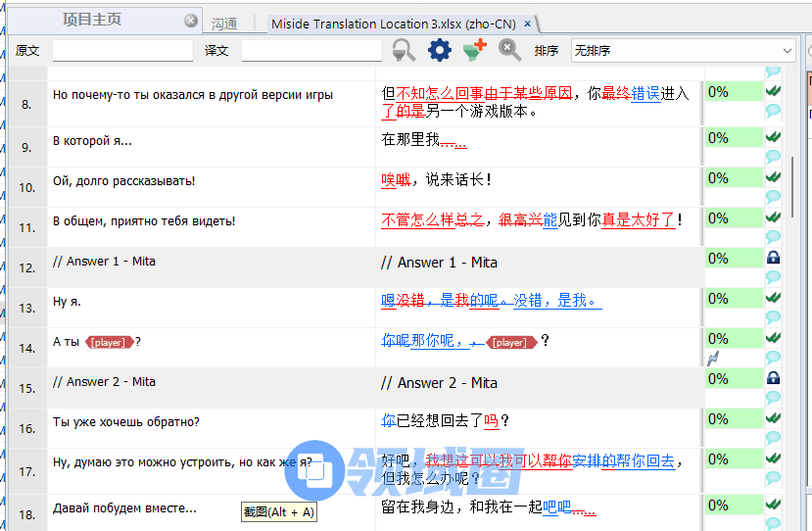812x531 pixels.
Task: Click the 原文 source filter field
Action: tap(122, 50)
